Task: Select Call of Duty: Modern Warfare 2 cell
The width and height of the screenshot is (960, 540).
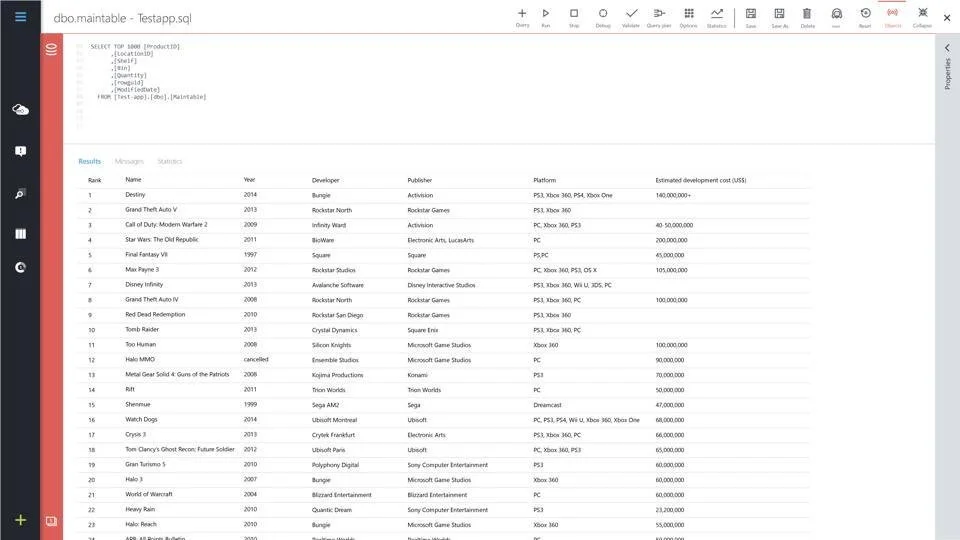Action: click(x=167, y=225)
